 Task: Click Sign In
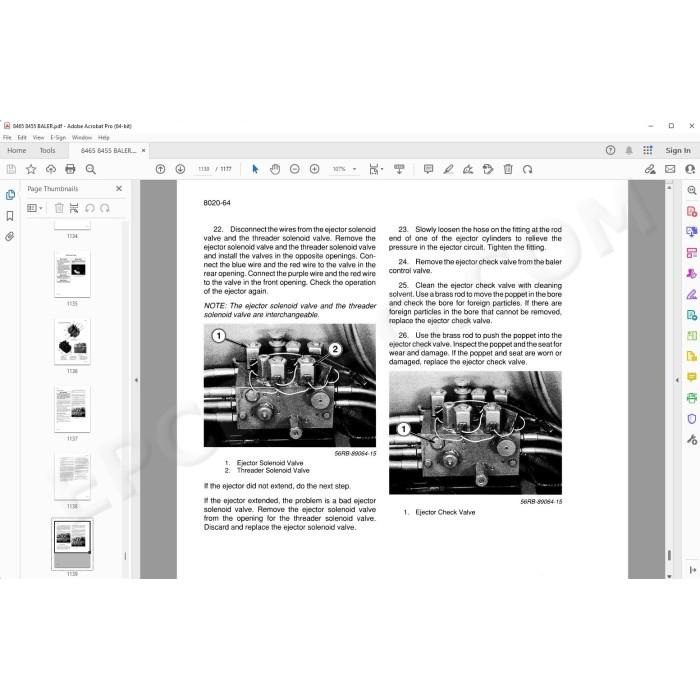point(678,150)
